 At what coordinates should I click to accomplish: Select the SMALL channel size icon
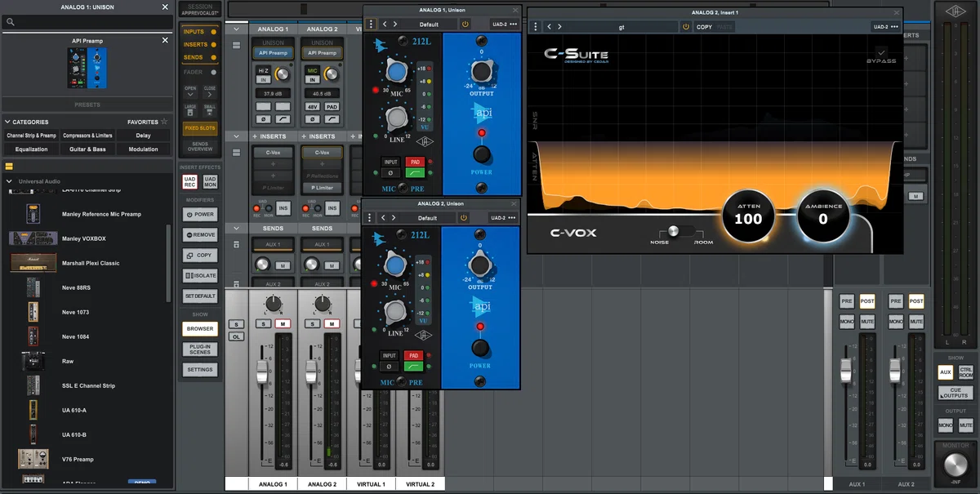coord(210,111)
